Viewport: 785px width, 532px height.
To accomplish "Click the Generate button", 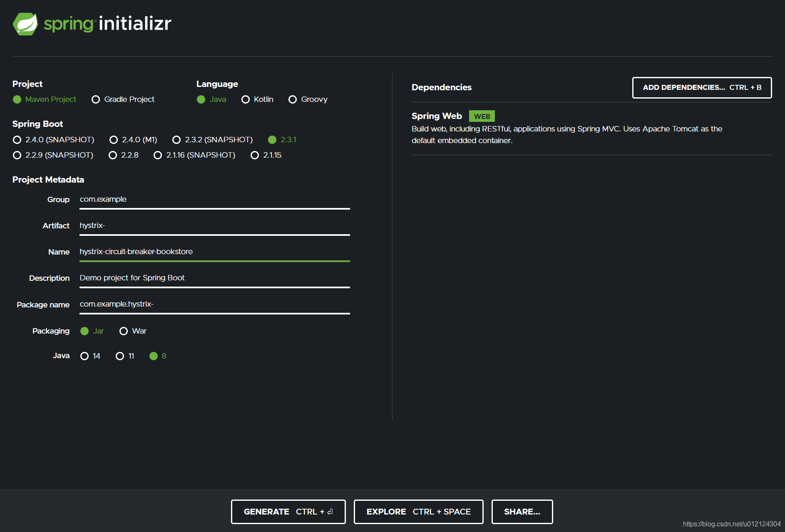I will 288,512.
